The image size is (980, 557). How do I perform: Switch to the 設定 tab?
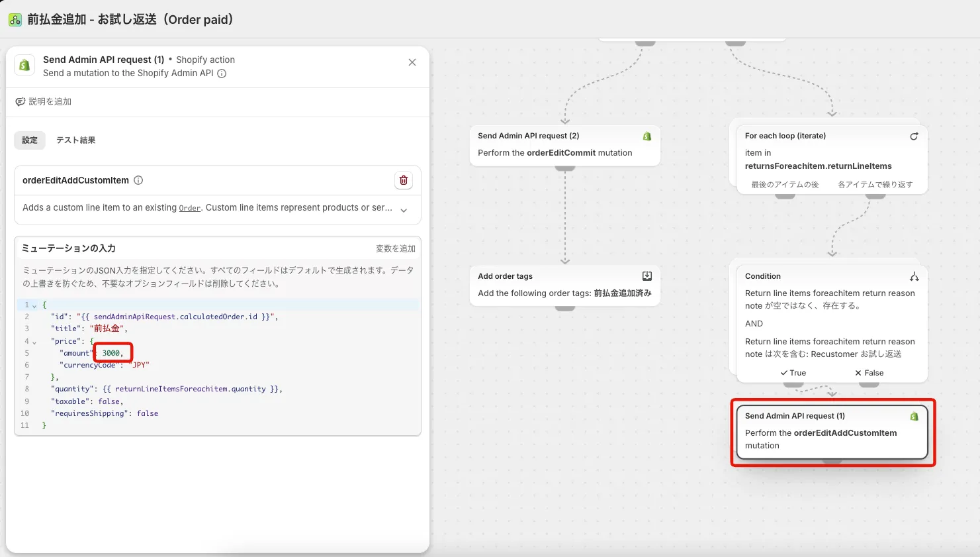[x=30, y=140]
